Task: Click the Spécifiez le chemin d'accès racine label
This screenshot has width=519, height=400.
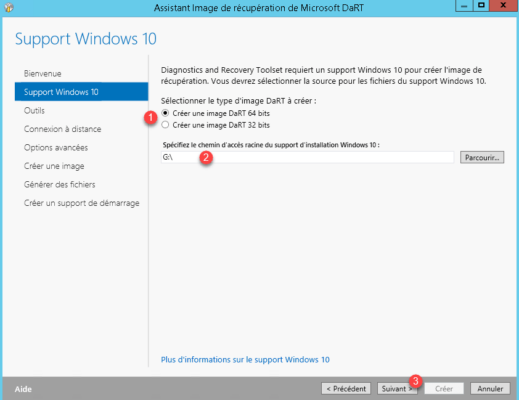Action: pos(271,145)
